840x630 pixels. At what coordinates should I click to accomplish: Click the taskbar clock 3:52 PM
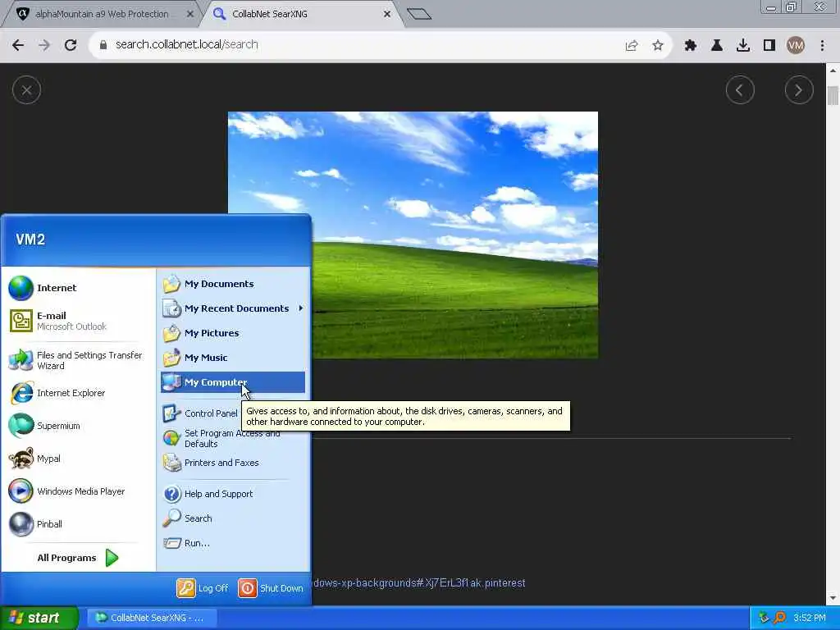pos(810,618)
